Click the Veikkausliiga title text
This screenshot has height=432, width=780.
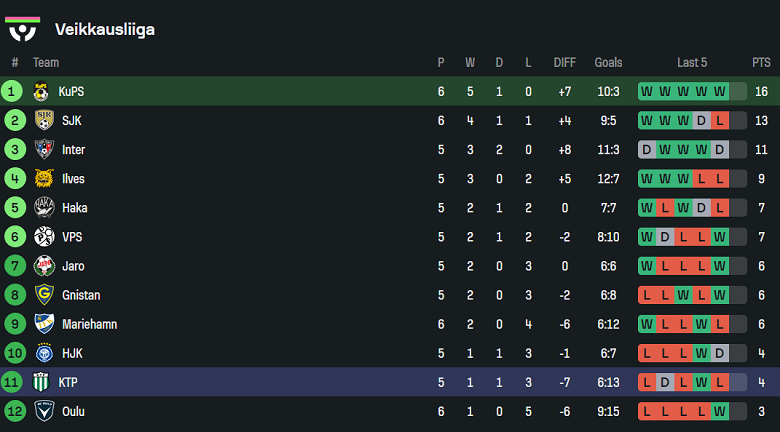pos(104,29)
